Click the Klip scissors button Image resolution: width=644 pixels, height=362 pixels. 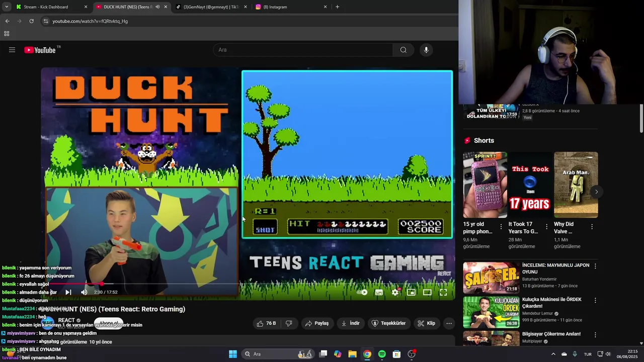[x=426, y=323]
